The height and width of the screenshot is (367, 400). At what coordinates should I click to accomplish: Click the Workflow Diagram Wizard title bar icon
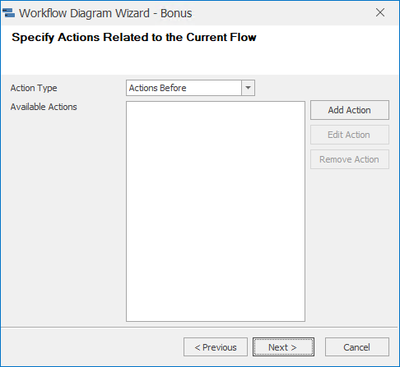(x=9, y=13)
